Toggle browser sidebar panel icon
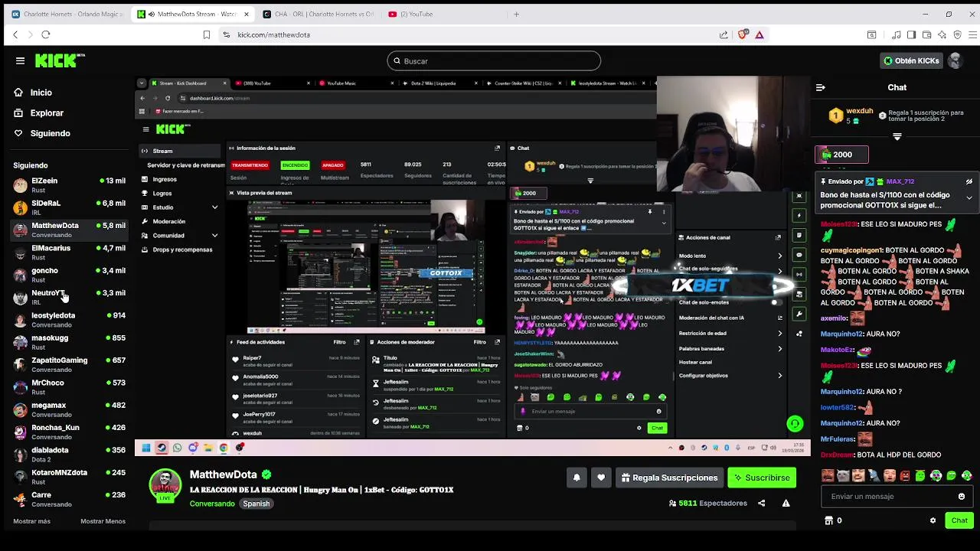This screenshot has height=551, width=980. click(911, 34)
